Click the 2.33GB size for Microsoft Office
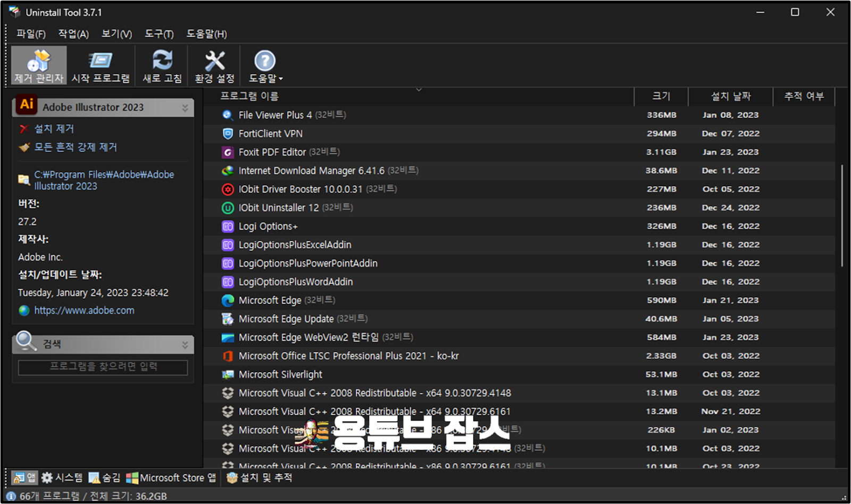This screenshot has width=851, height=504. pos(661,356)
